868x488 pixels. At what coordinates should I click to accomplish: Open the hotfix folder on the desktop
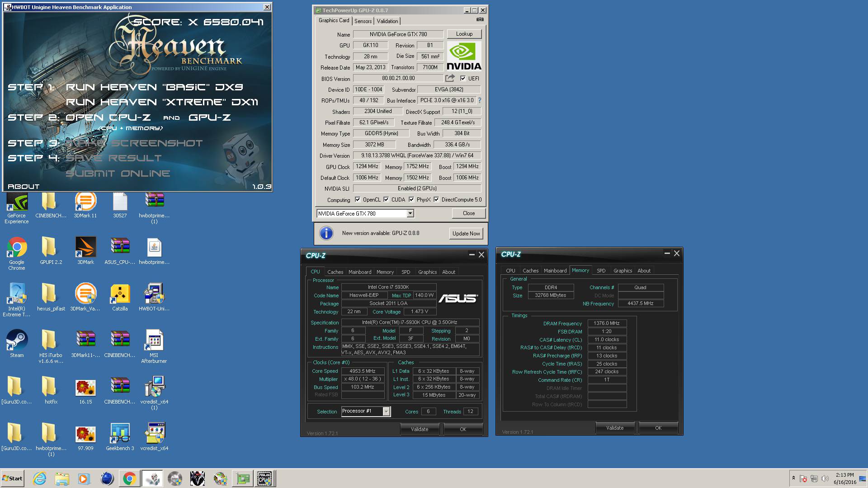51,390
